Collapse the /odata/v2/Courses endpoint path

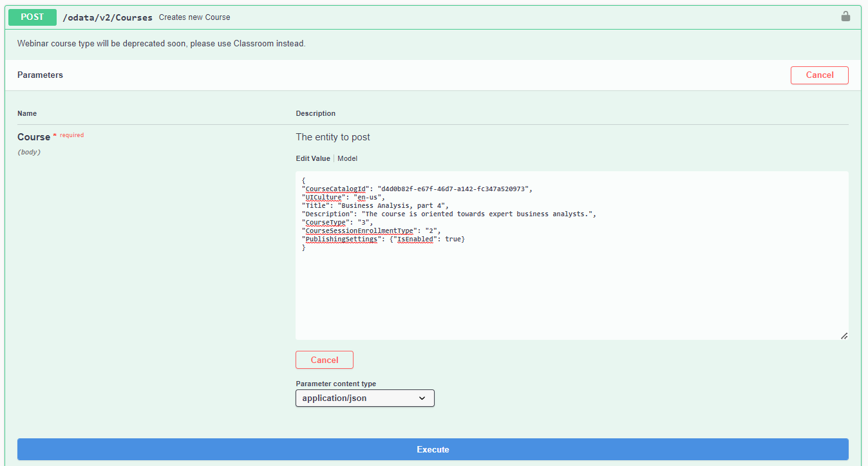pyautogui.click(x=107, y=17)
